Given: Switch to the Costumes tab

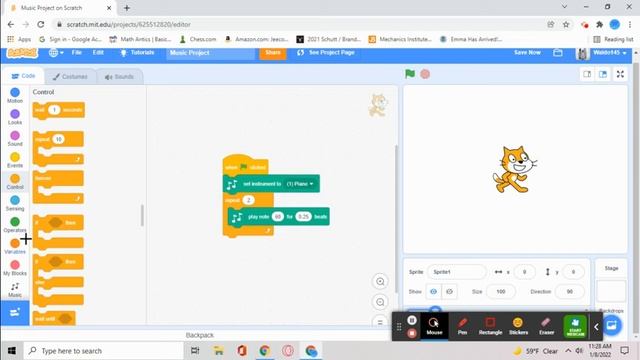Looking at the screenshot, I should coord(70,77).
